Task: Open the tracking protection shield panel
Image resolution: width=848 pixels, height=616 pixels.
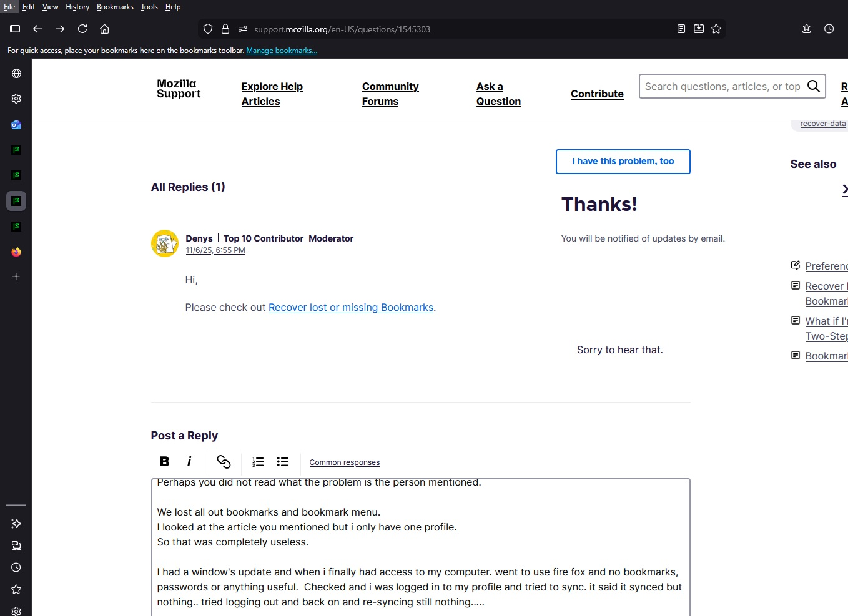Action: [x=208, y=29]
